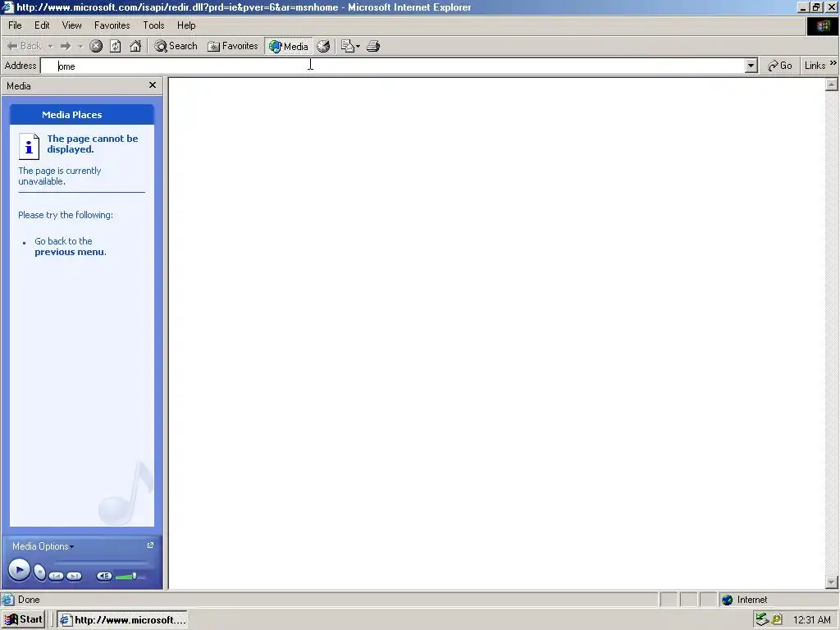Open the Favorites toolbar button
Screen dimensions: 840x630
(x=233, y=46)
